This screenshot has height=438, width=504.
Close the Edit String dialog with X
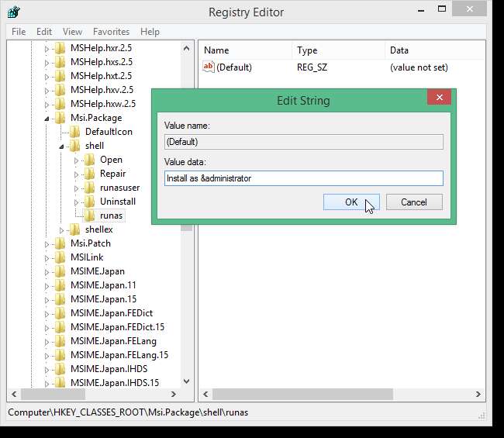click(x=439, y=97)
